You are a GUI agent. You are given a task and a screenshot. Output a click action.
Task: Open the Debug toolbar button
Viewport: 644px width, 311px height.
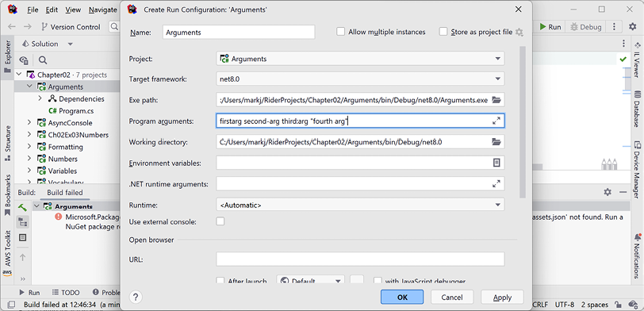586,27
